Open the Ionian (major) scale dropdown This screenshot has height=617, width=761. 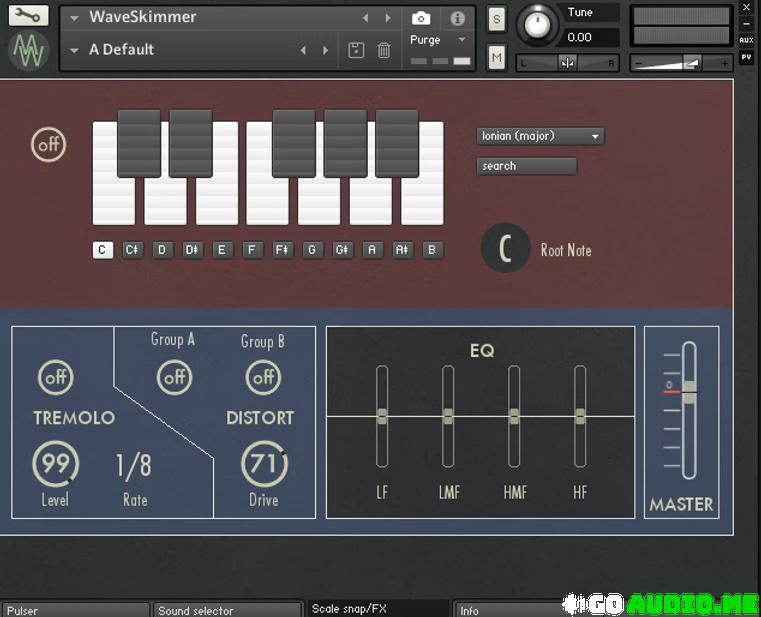540,136
